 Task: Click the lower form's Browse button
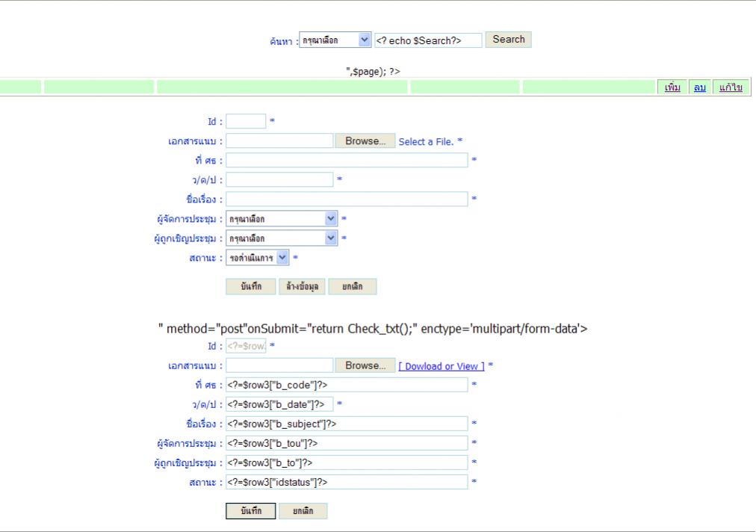click(x=365, y=365)
